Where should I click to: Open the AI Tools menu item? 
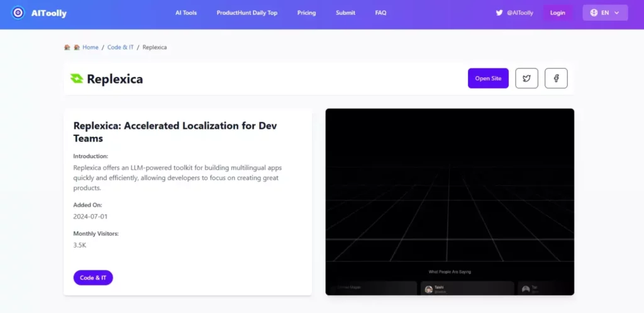[186, 13]
